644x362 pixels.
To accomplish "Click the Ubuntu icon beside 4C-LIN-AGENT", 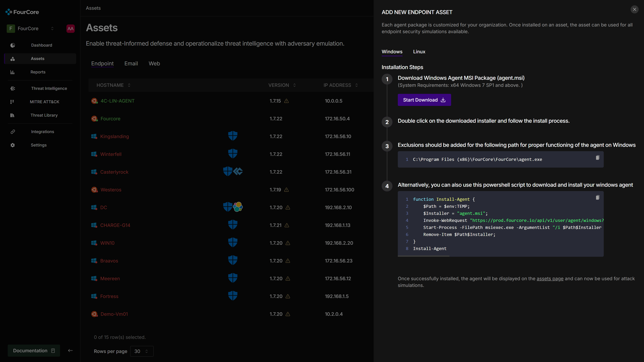I will 94,101.
